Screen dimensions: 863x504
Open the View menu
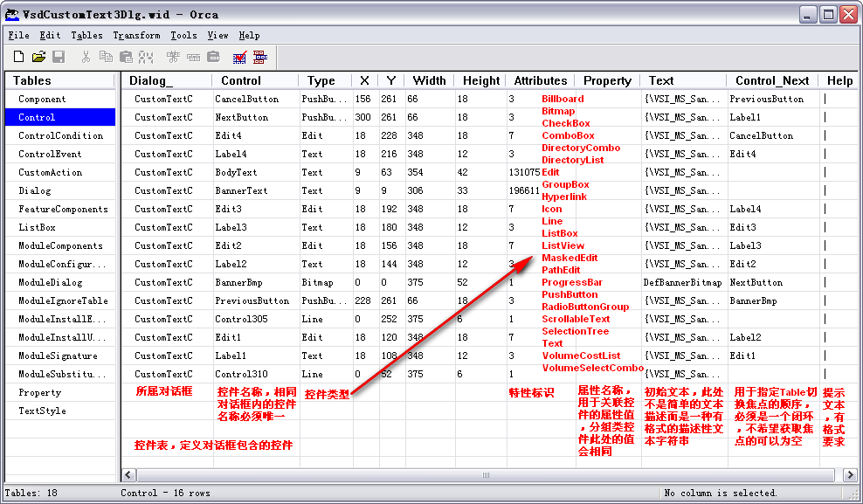point(218,35)
